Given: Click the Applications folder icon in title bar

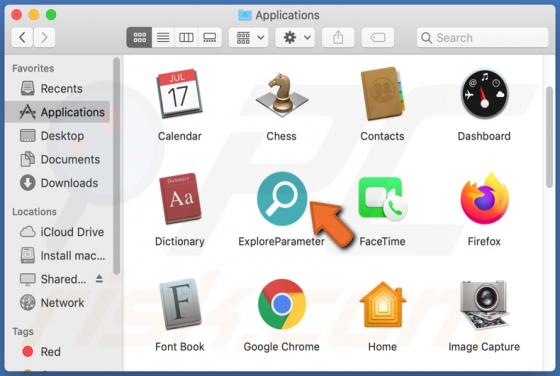Looking at the screenshot, I should 245,15.
